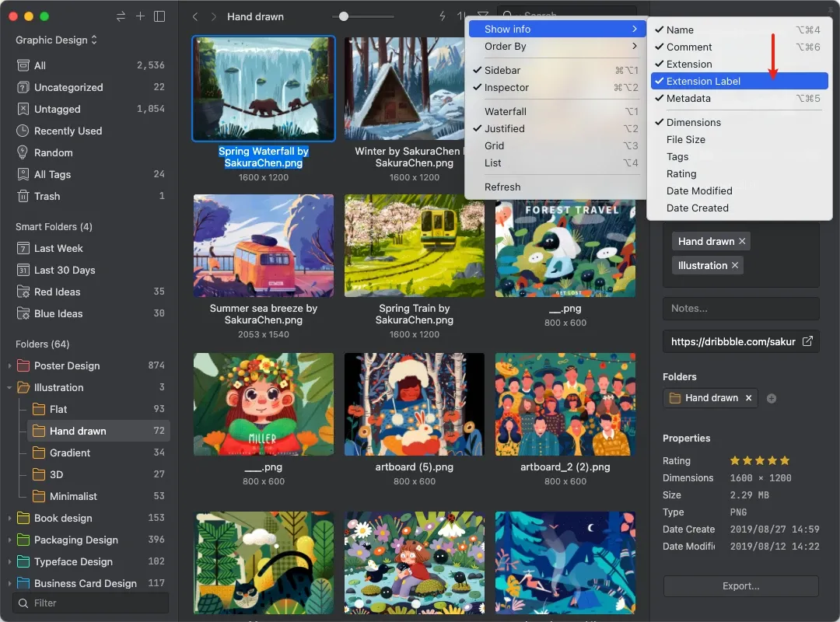This screenshot has height=622, width=840.
Task: Expand the Book design folder
Action: tap(9, 518)
